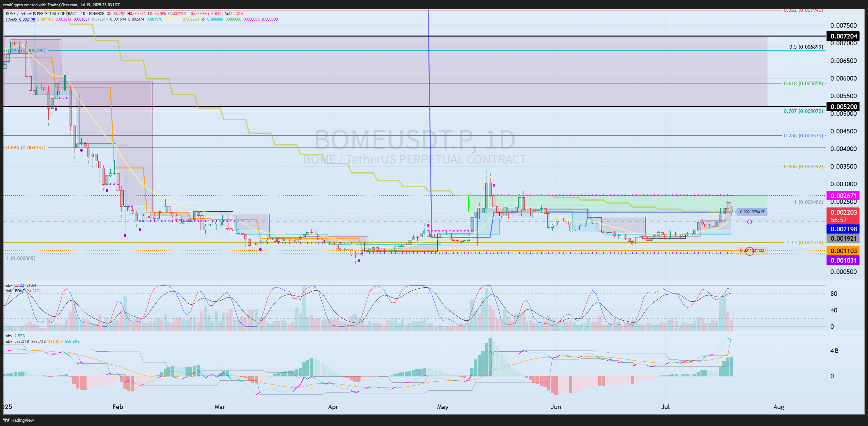Click HA-MS legend value 0.001694
868x426 pixels.
[118, 19]
